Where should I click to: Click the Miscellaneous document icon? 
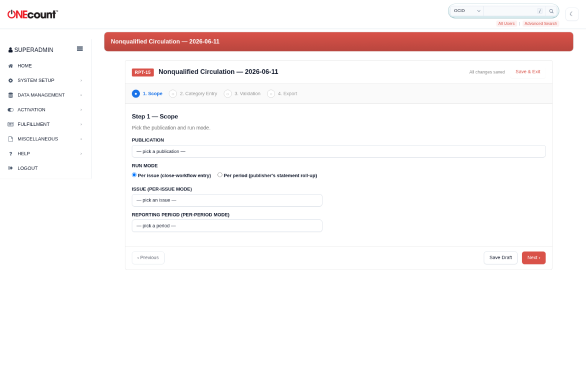[x=10, y=139]
